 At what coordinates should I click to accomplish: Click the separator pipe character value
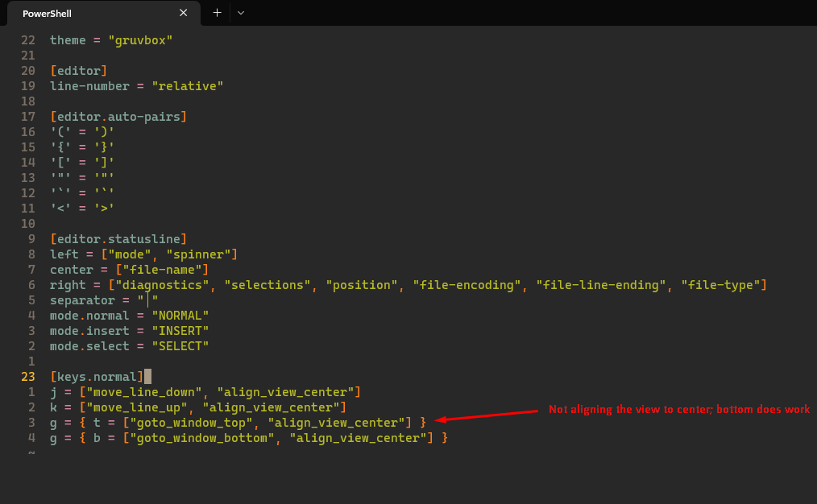click(x=147, y=300)
